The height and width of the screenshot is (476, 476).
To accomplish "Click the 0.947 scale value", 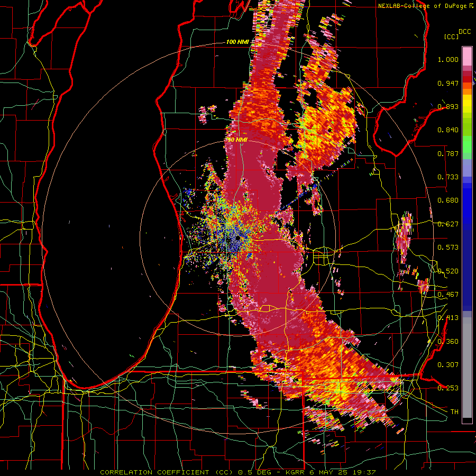I will point(448,83).
